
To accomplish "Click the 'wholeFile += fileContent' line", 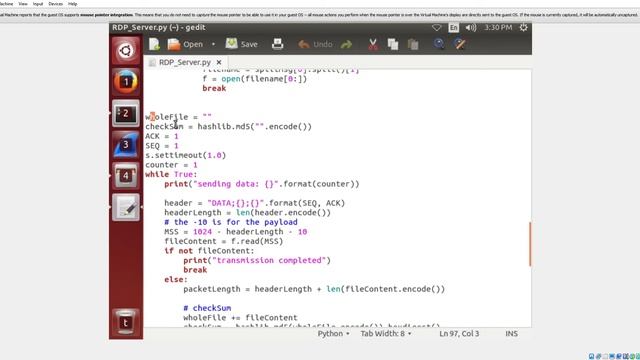I will point(240,318).
